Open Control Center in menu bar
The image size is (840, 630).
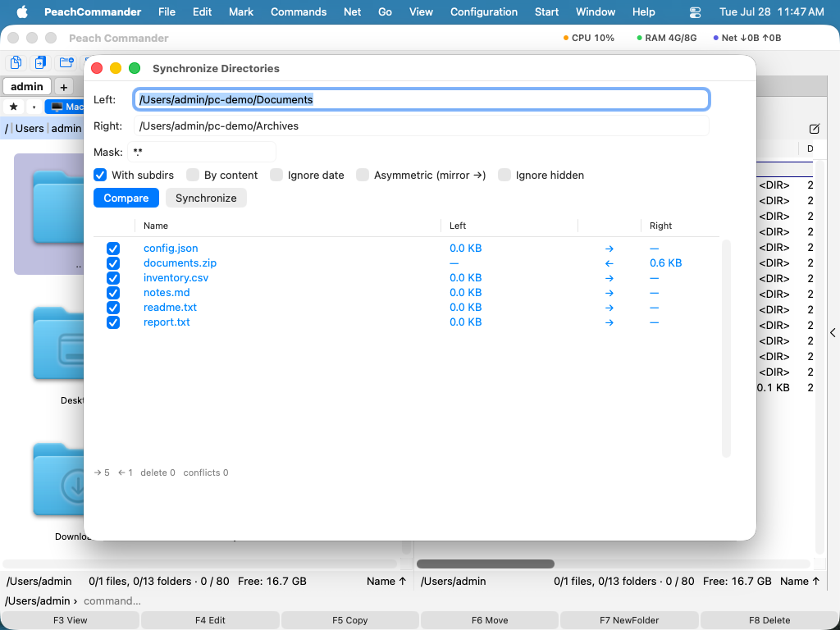click(x=695, y=11)
